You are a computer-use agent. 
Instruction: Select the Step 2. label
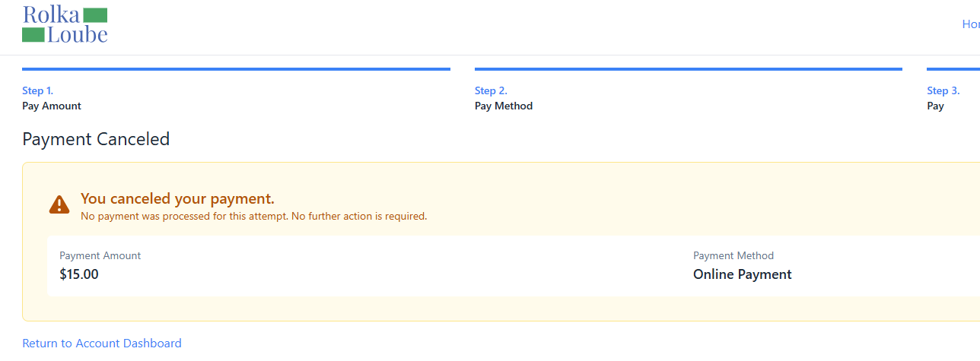coord(491,90)
